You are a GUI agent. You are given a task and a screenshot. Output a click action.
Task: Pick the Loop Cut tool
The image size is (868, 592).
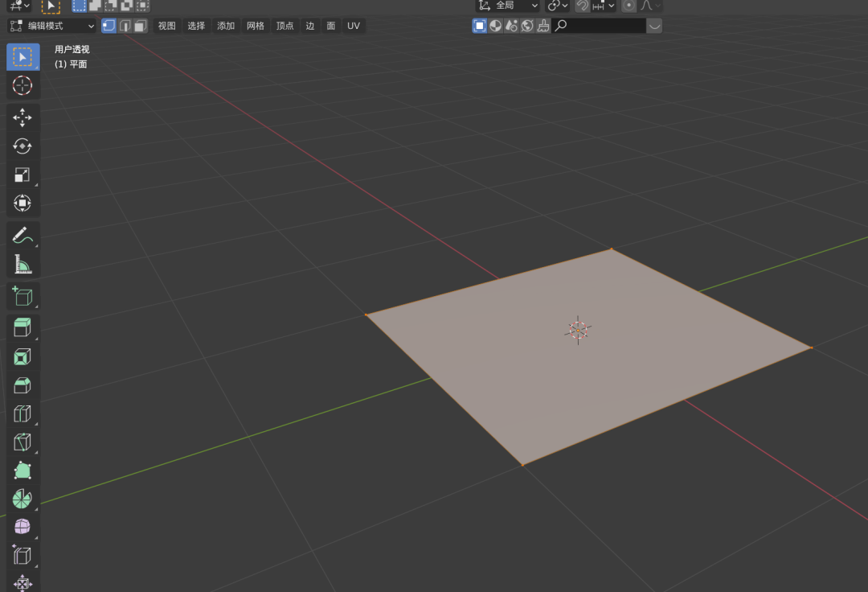tap(23, 413)
